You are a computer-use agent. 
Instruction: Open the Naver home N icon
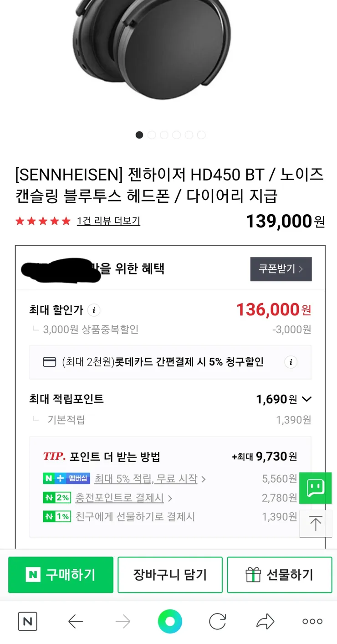pos(28,621)
